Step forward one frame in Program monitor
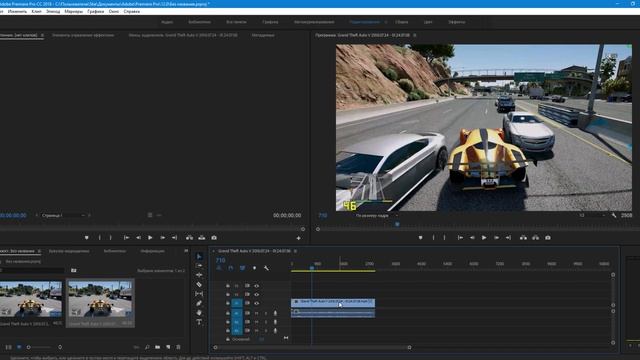 point(496,238)
